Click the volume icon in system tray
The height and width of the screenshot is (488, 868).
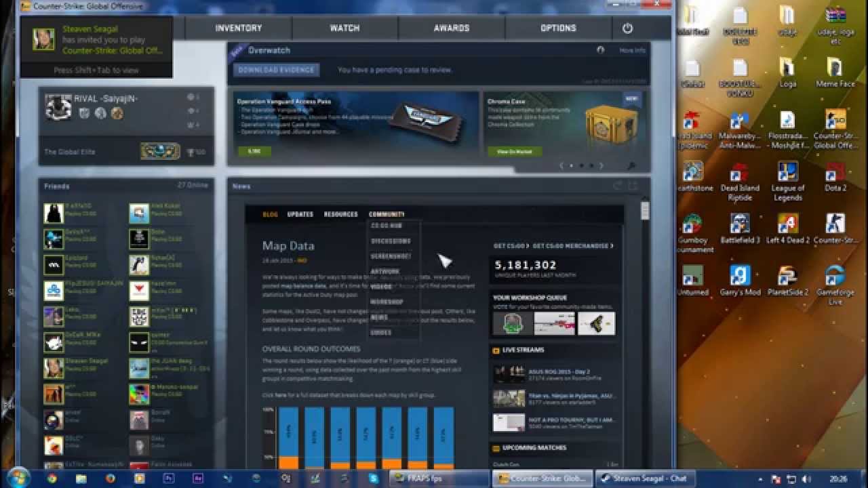tap(806, 479)
